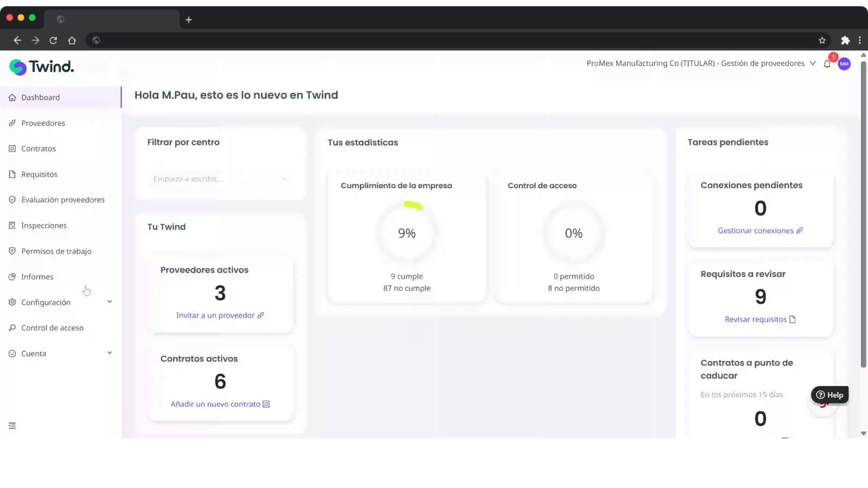The width and height of the screenshot is (868, 488).
Task: Click the MM user avatar
Action: click(x=844, y=64)
